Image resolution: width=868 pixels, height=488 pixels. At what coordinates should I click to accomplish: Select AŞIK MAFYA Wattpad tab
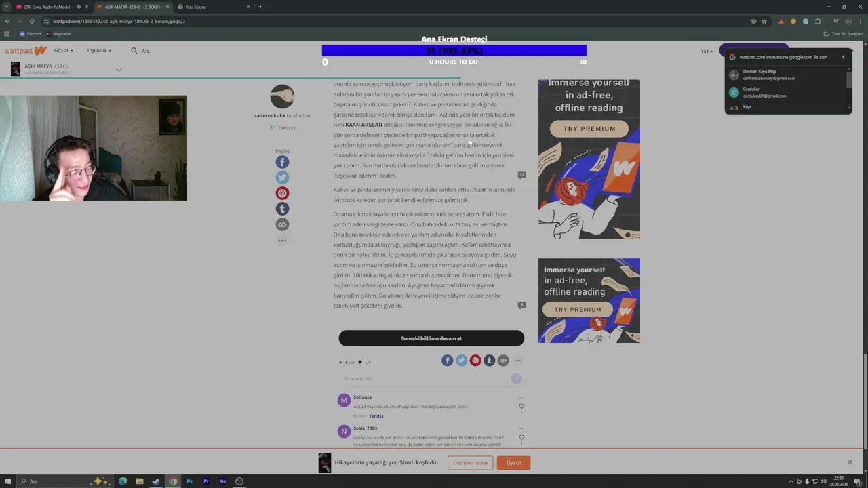(x=132, y=7)
